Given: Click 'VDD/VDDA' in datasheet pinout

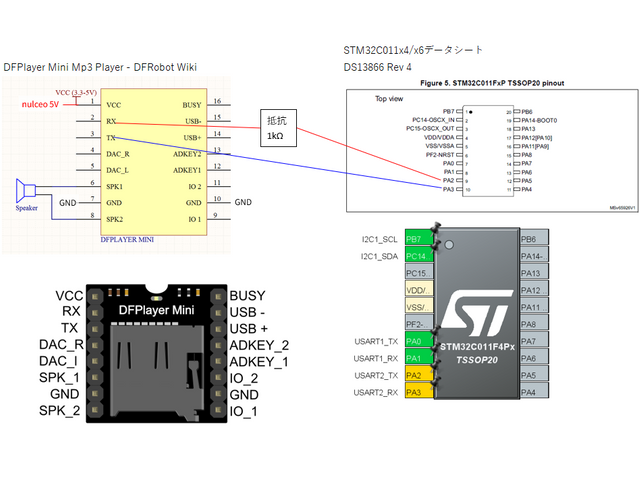Looking at the screenshot, I should 439,138.
